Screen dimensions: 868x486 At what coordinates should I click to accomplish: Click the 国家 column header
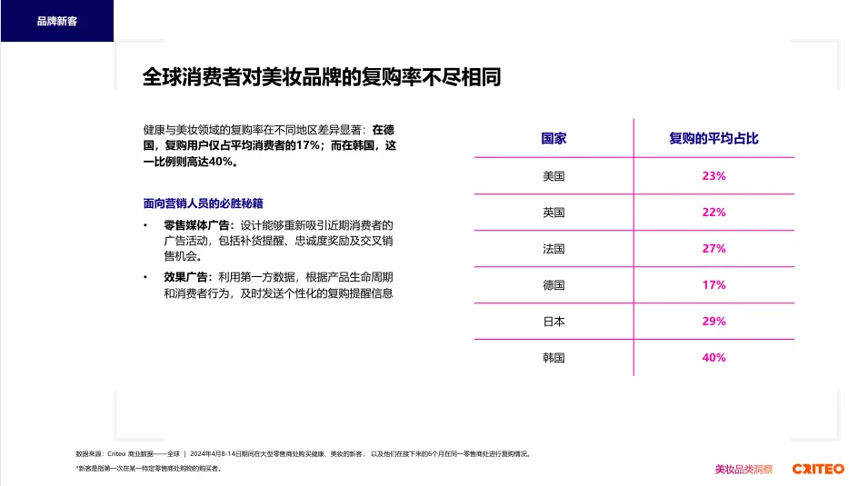point(554,138)
